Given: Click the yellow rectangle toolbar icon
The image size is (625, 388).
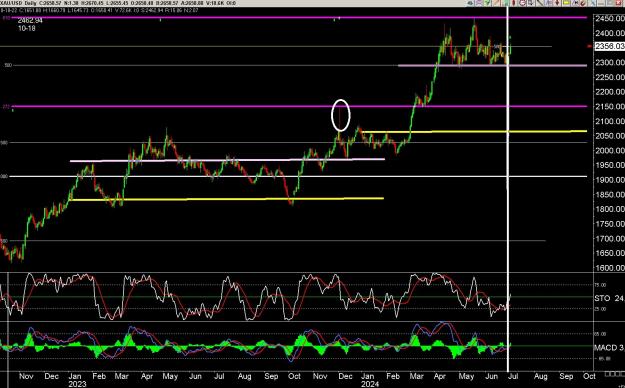Looking at the screenshot, I should coord(566,3).
